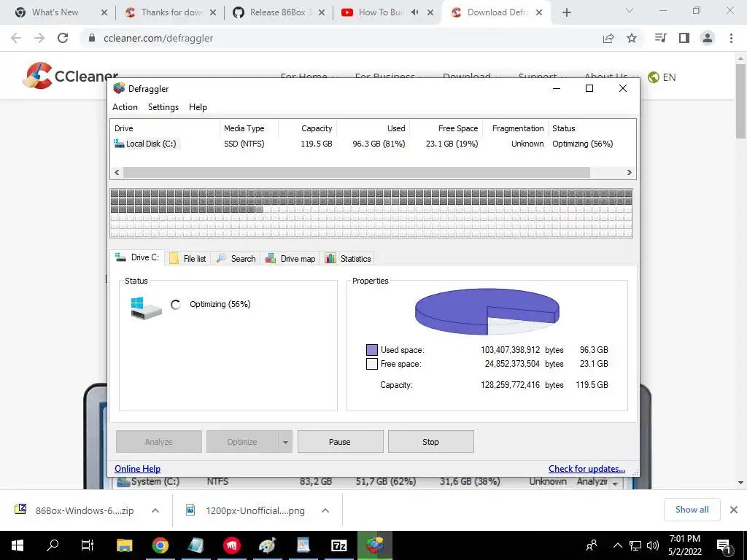Click the Defraggler logo in title bar
The width and height of the screenshot is (747, 560).
pos(119,88)
